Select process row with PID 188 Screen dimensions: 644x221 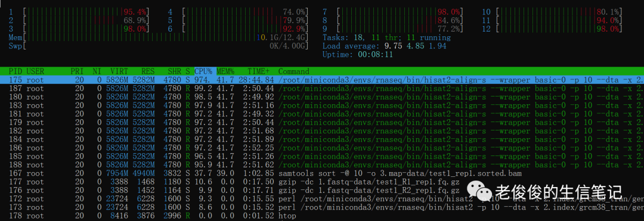pos(322,164)
